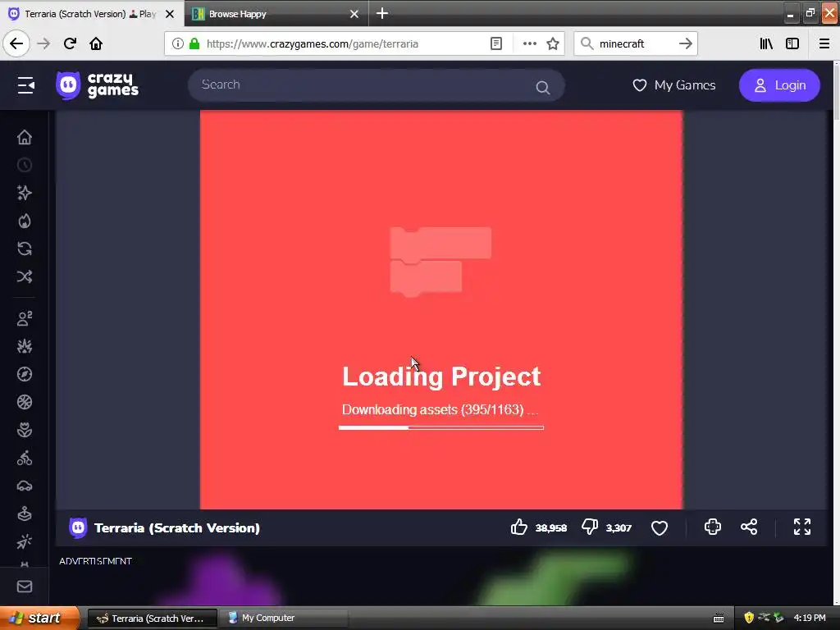Click the asset download progress bar
This screenshot has height=630, width=840.
(441, 427)
